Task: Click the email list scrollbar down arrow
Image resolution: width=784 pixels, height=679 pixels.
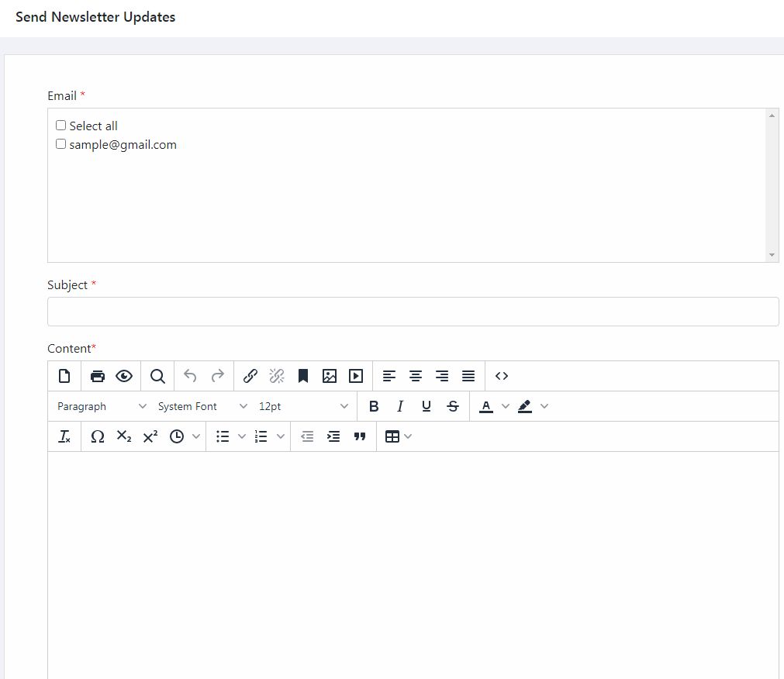Action: (772, 255)
